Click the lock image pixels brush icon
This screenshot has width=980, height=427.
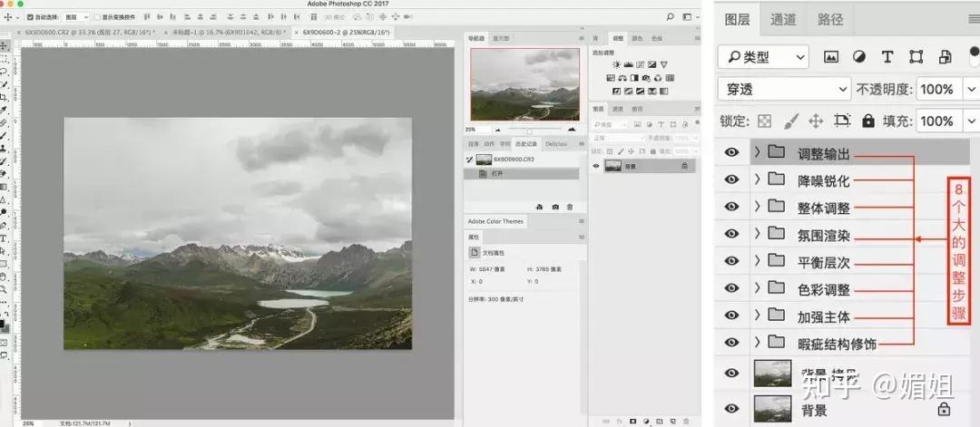coord(790,121)
